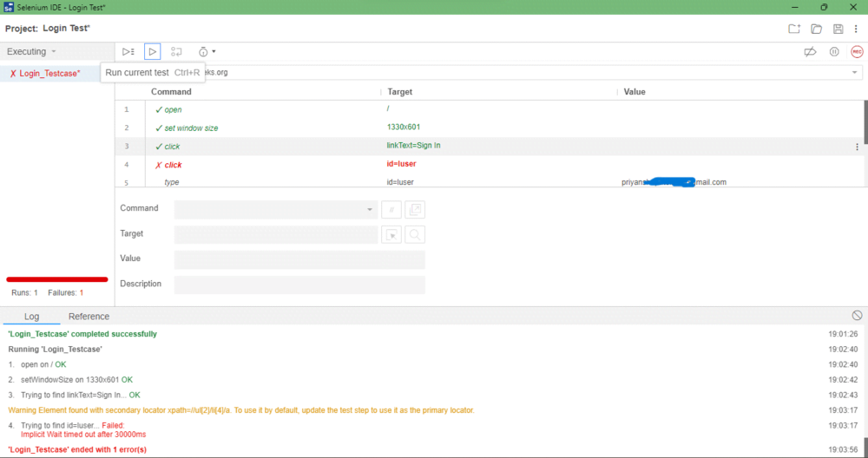Click 'completed successfully' log line
The image size is (868, 458).
[x=82, y=334]
